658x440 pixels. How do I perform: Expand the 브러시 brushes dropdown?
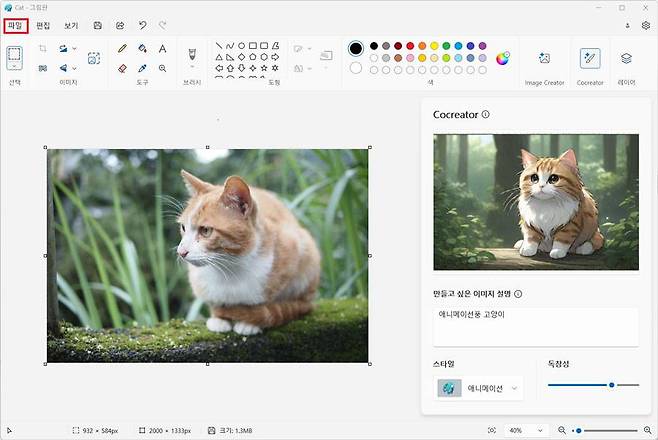(x=191, y=68)
